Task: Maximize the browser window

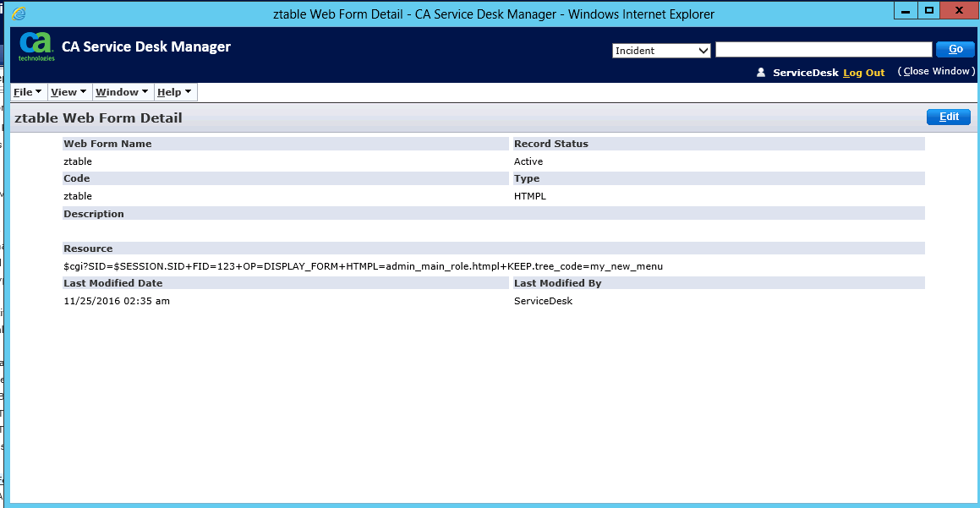Action: point(929,10)
